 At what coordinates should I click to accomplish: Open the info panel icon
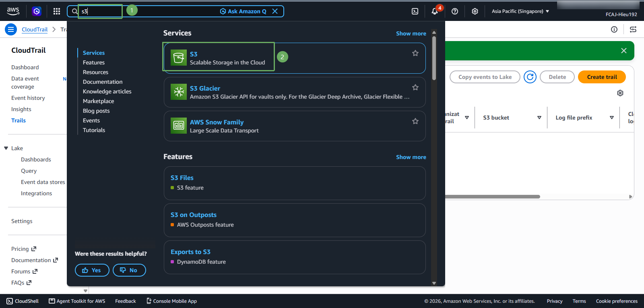click(x=614, y=29)
